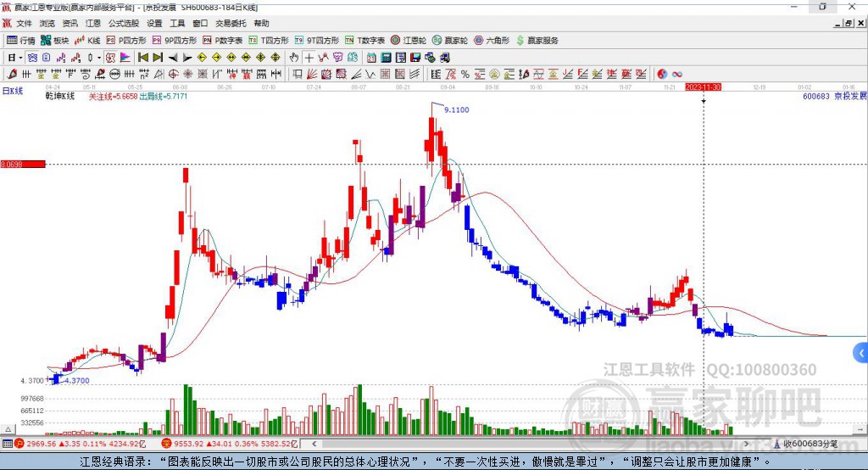868x470 pixels.
Task: Open the calendar date icon
Action: pyautogui.click(x=371, y=58)
